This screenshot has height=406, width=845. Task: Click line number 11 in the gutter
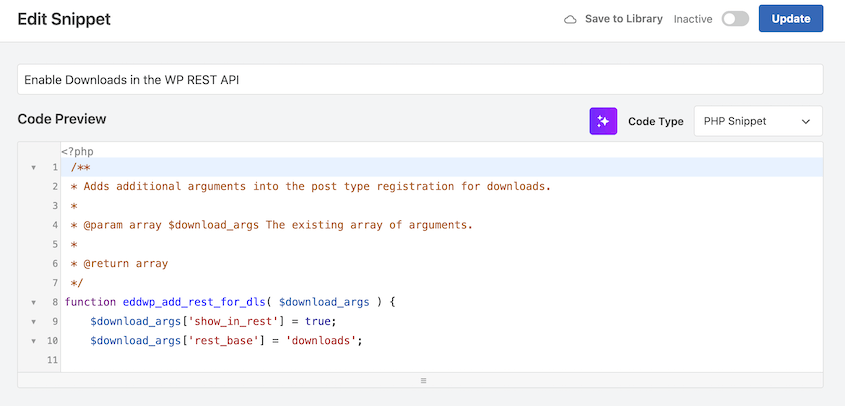[52, 360]
